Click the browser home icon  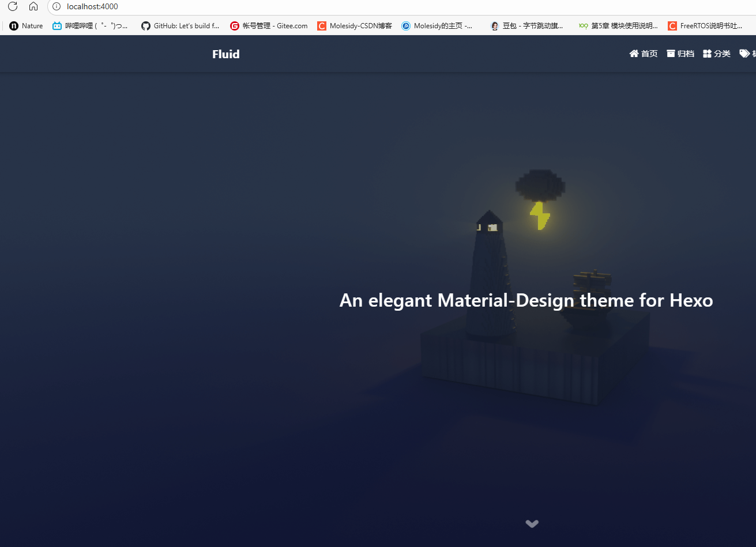[x=33, y=6]
